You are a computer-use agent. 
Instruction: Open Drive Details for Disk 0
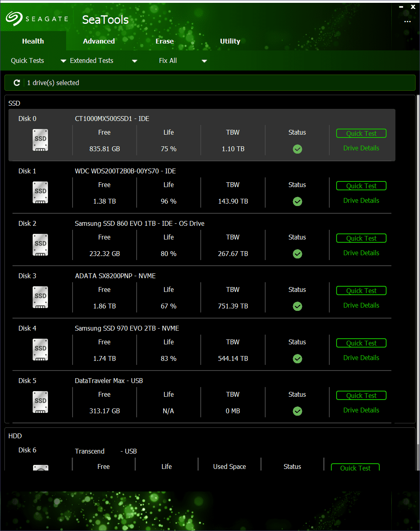361,148
